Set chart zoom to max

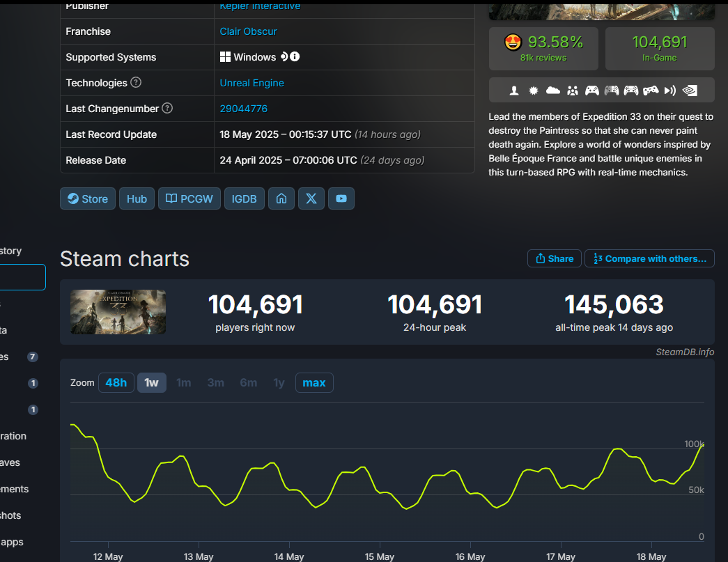[x=314, y=383]
